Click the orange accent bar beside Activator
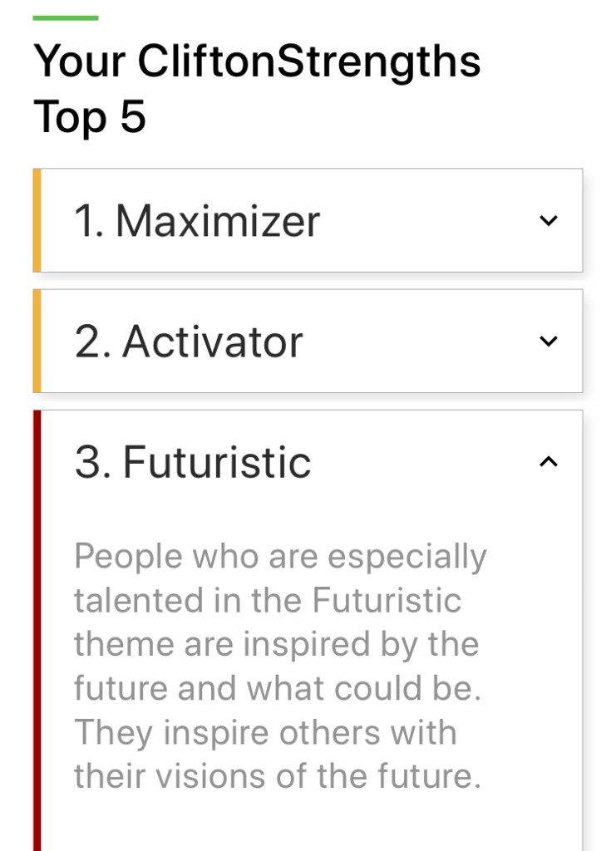Image resolution: width=616 pixels, height=851 pixels. click(37, 341)
